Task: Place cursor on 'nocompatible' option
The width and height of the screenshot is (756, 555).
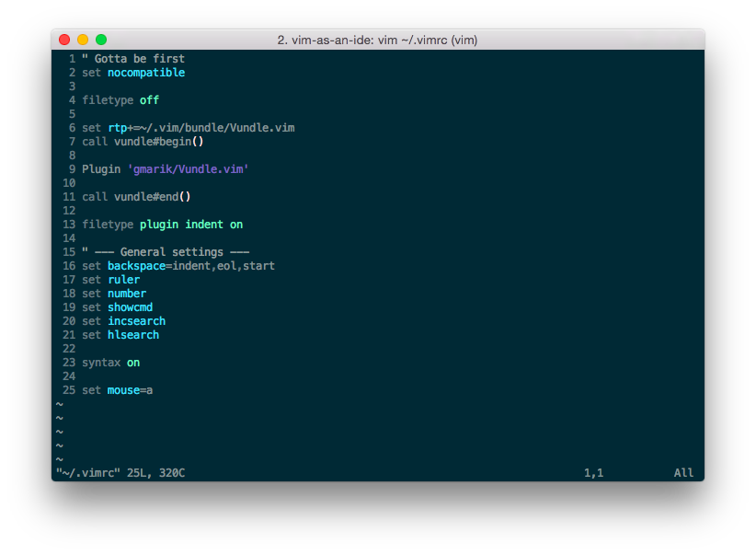Action: 146,73
